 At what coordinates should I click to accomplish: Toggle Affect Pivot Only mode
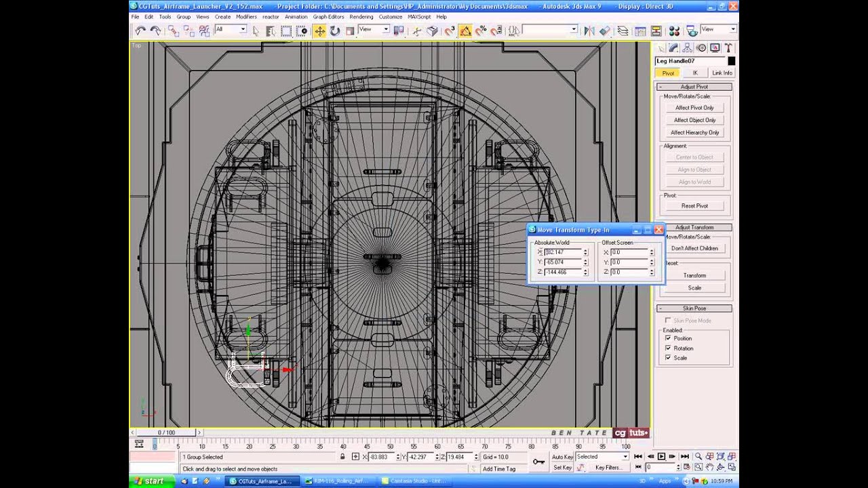pyautogui.click(x=694, y=108)
